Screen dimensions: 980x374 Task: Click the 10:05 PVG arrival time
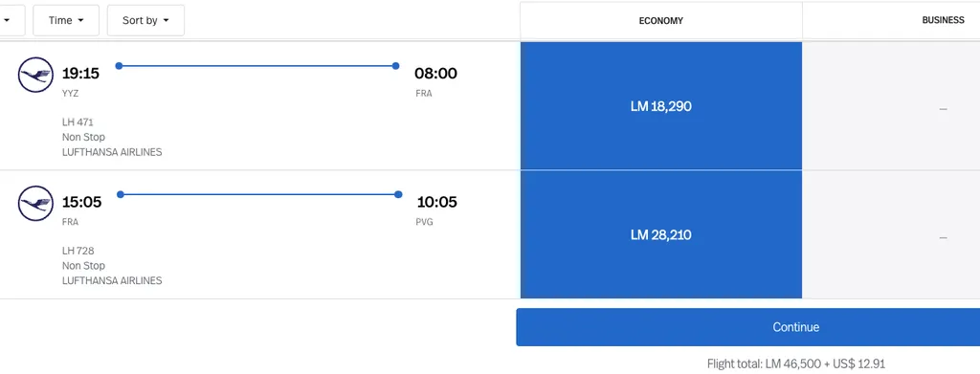436,202
